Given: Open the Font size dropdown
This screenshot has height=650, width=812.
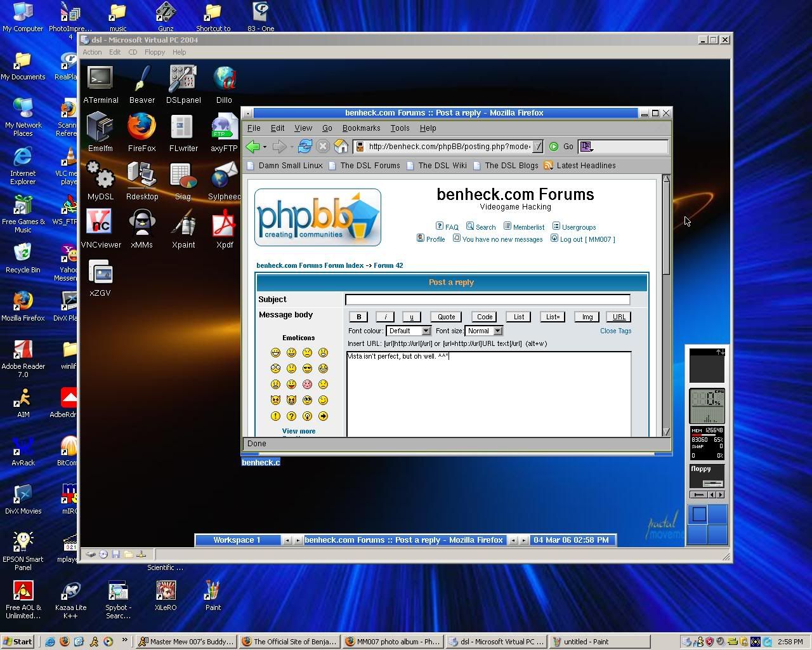Looking at the screenshot, I should (x=483, y=331).
